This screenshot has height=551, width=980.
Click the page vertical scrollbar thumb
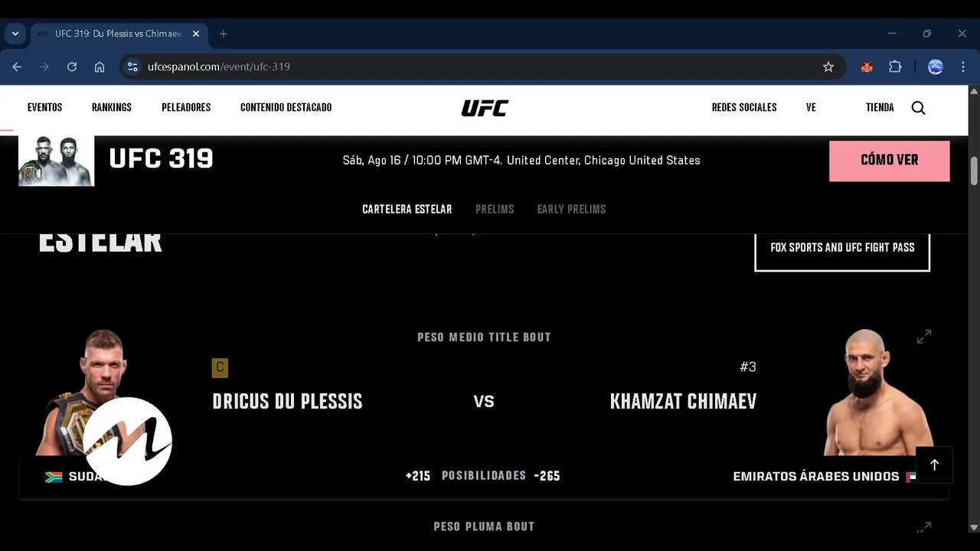point(974,170)
